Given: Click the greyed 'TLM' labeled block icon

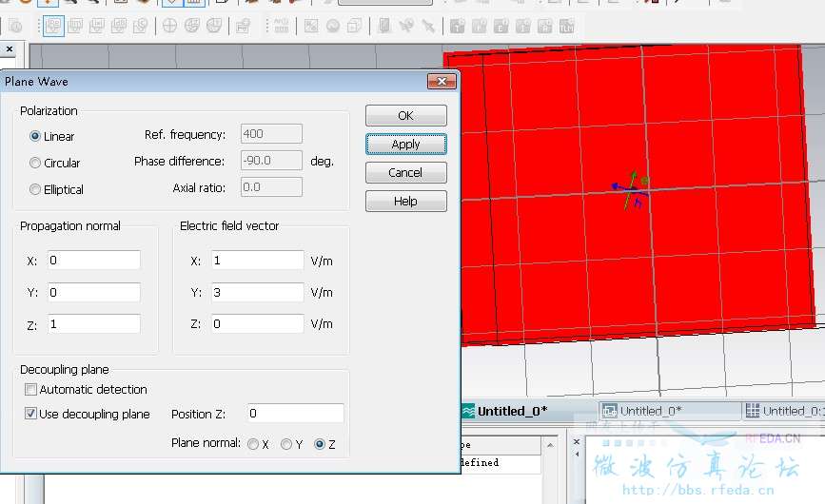Looking at the screenshot, I should tap(567, 26).
